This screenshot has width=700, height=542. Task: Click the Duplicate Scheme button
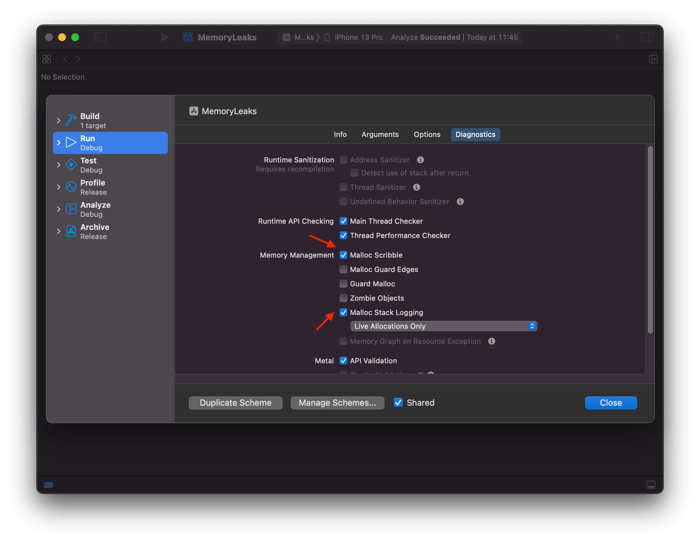(235, 403)
